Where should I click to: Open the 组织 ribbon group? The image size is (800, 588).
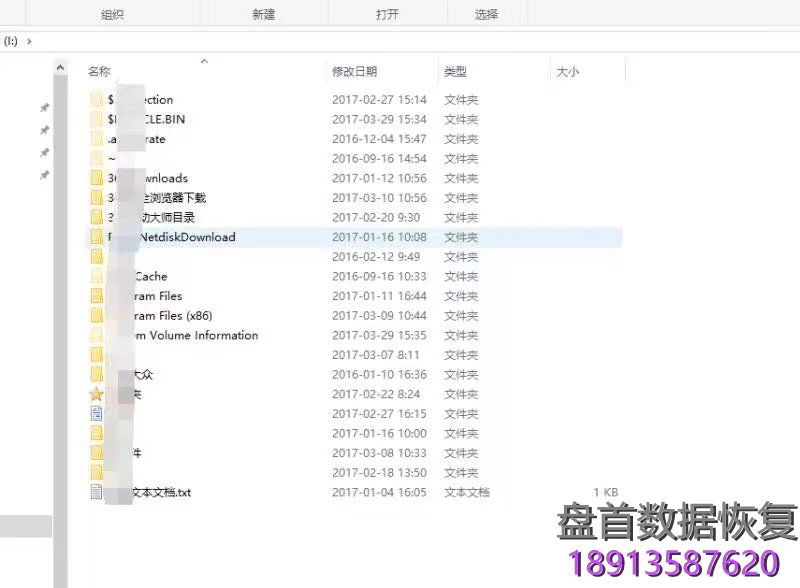114,14
